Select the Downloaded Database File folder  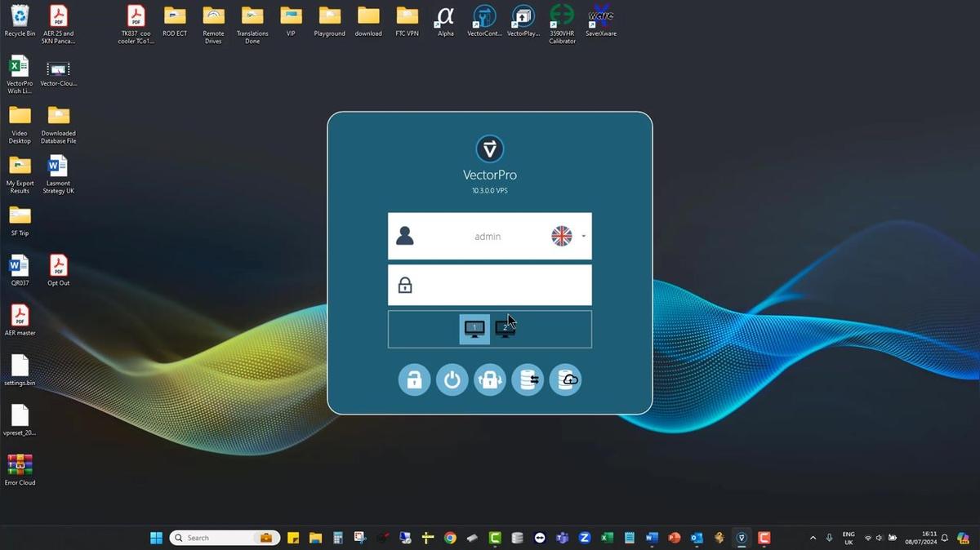(x=58, y=124)
